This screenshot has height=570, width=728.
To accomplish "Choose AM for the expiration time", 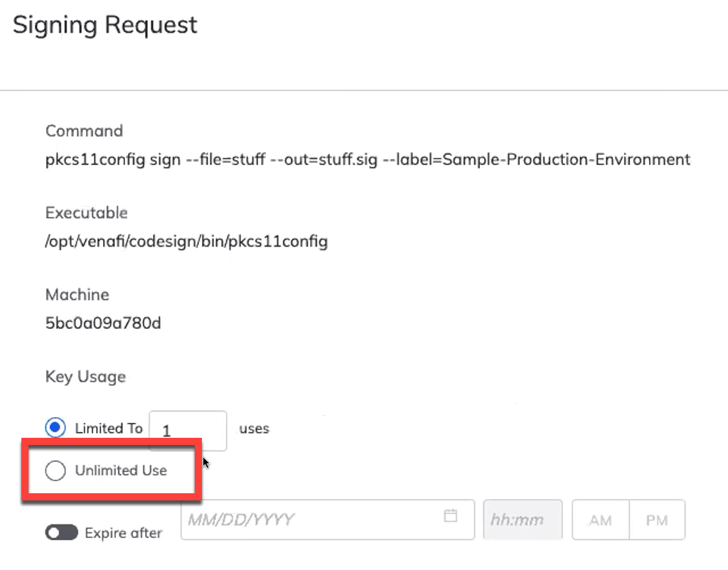I will click(600, 520).
